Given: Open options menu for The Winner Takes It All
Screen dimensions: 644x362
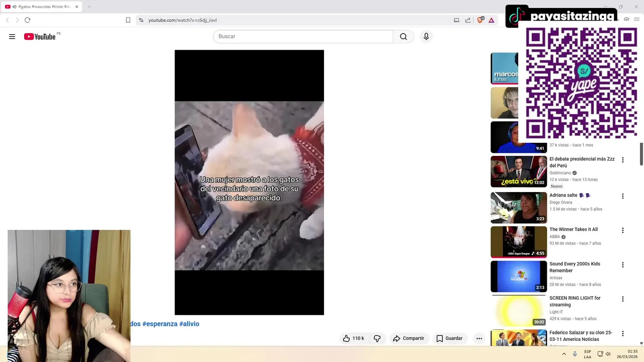Looking at the screenshot, I should 622,230.
